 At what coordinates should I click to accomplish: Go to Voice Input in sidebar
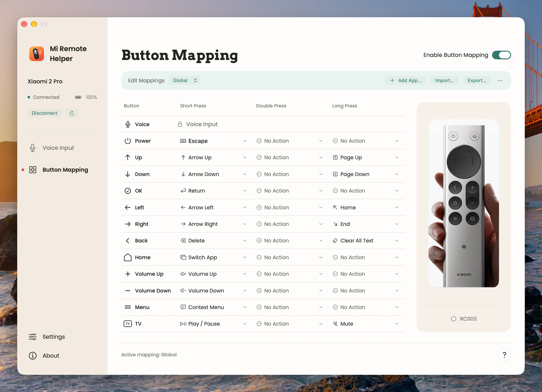[x=58, y=148]
